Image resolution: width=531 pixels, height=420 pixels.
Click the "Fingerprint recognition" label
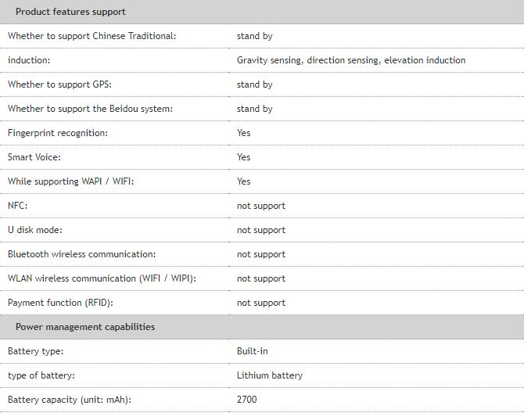[x=58, y=133]
